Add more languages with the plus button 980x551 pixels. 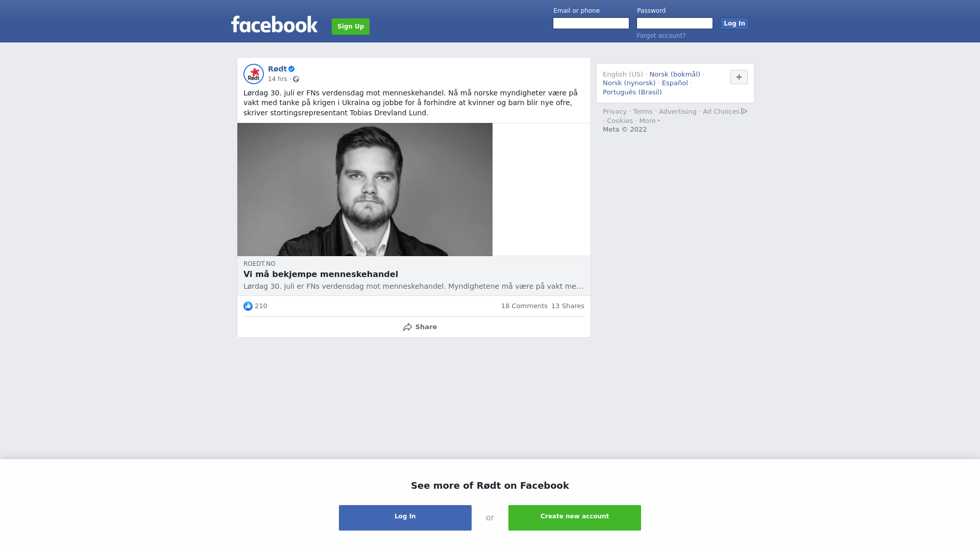coord(739,77)
